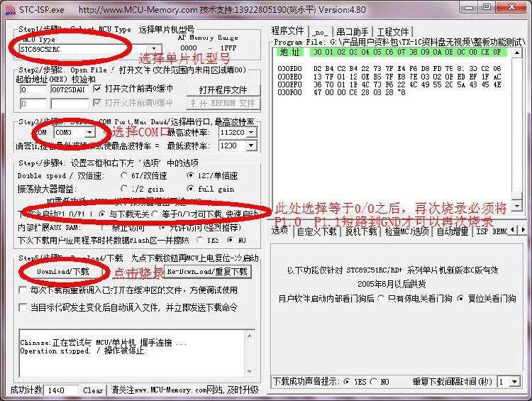
Task: Enable reloading buffer file before each download
Action: pos(22,290)
